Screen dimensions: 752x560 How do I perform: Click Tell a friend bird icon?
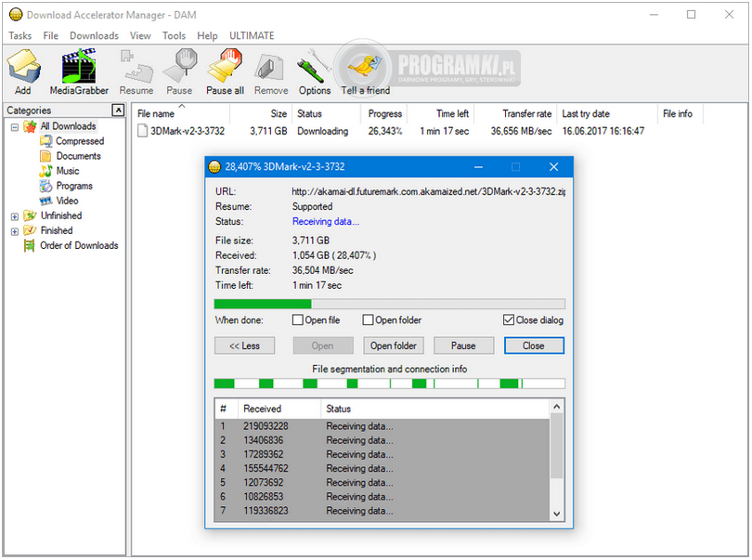(366, 66)
